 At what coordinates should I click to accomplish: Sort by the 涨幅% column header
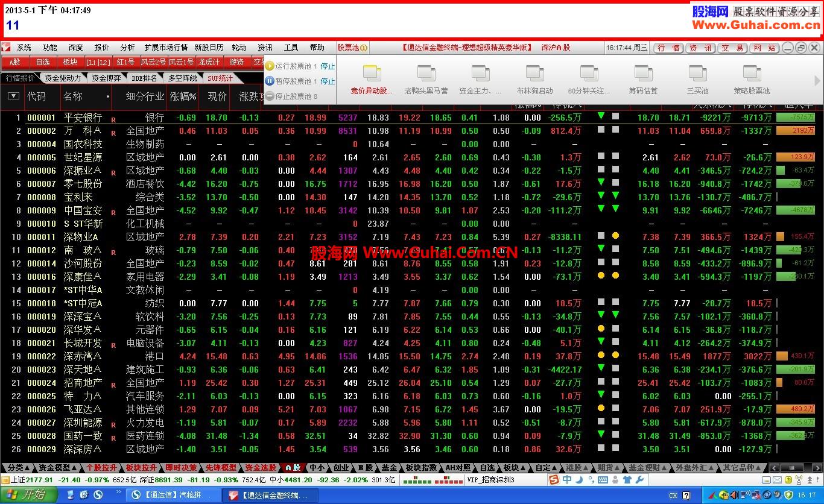pyautogui.click(x=183, y=96)
